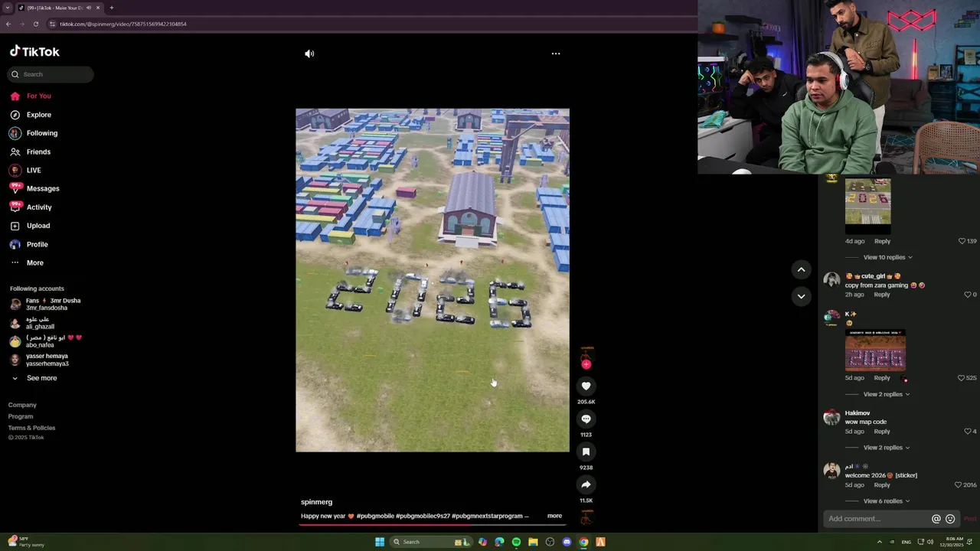This screenshot has width=980, height=551.
Task: Expand View 6 replies
Action: [x=886, y=501]
